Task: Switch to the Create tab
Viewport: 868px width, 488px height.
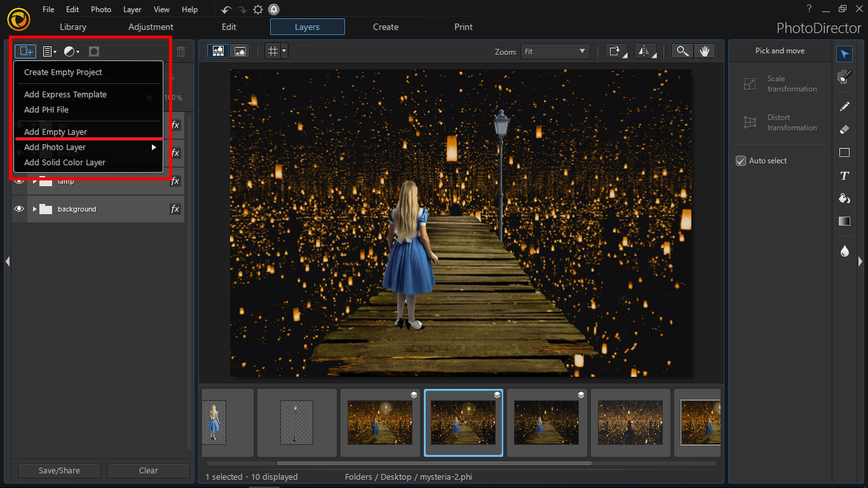Action: (x=386, y=27)
